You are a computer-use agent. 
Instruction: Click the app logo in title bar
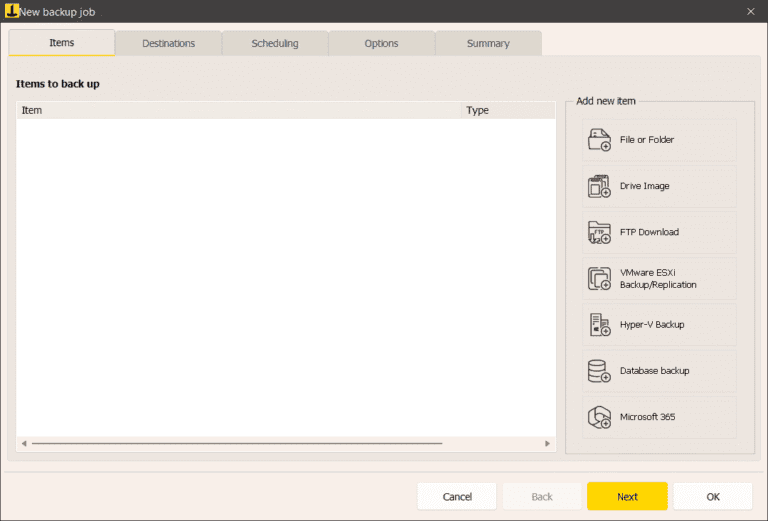(11, 11)
